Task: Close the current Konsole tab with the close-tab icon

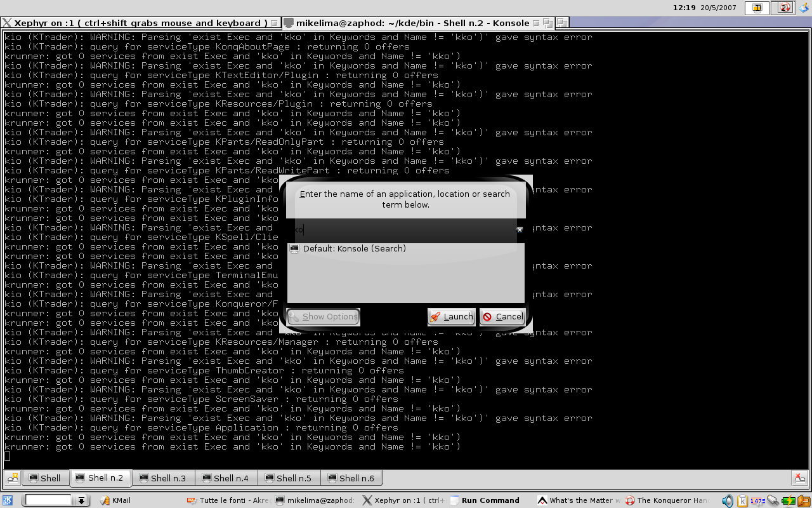Action: (800, 478)
